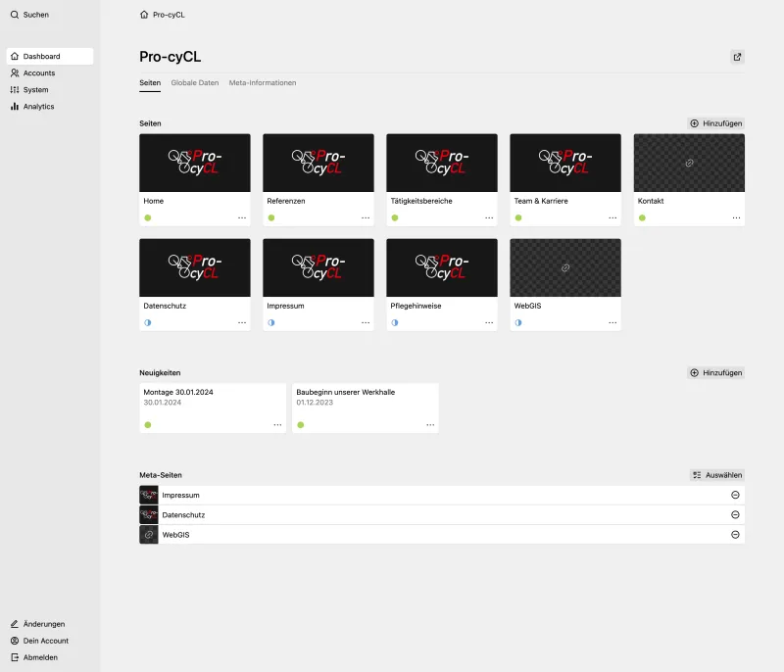The width and height of the screenshot is (784, 672).
Task: Click the external-link icon beside Pro-cyCL heading
Action: pyautogui.click(x=737, y=57)
